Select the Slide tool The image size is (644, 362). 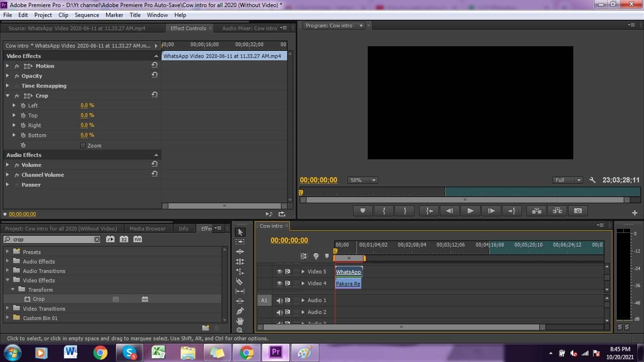point(240,301)
